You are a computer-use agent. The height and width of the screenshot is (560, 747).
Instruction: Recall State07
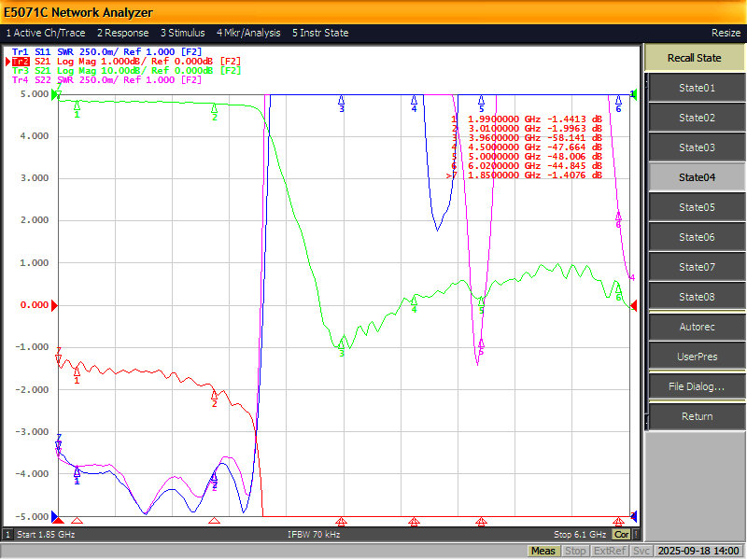click(x=697, y=267)
